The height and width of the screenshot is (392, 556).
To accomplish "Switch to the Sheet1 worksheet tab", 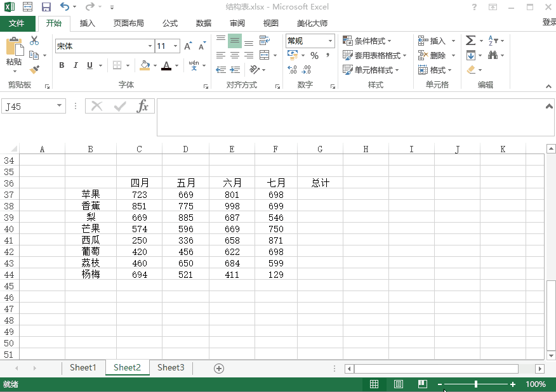I will tap(83, 367).
